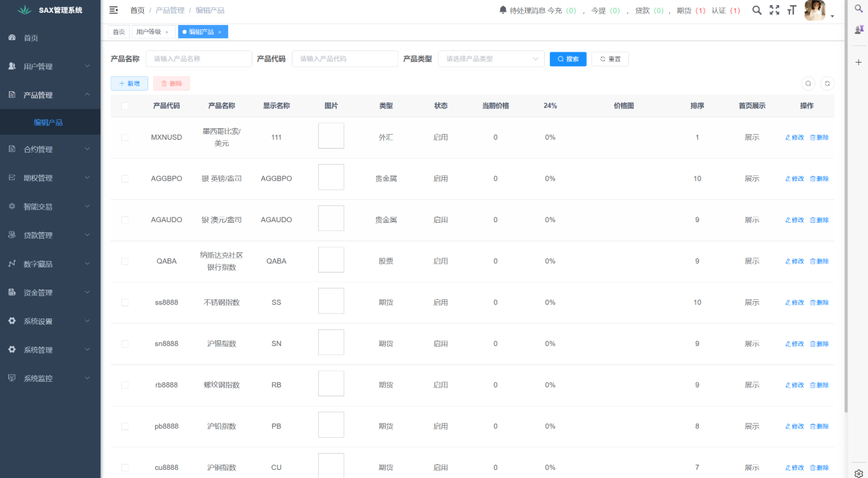Tick the checkbox for QABA row
Image resolution: width=868 pixels, height=478 pixels.
125,261
